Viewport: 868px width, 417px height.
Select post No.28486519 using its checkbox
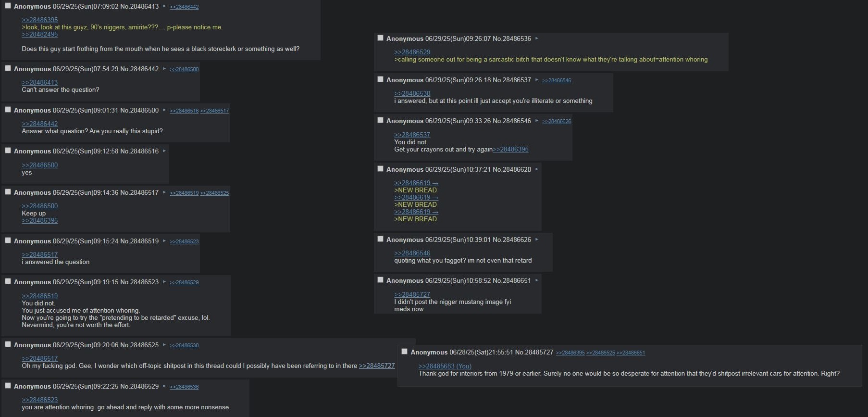click(x=8, y=240)
